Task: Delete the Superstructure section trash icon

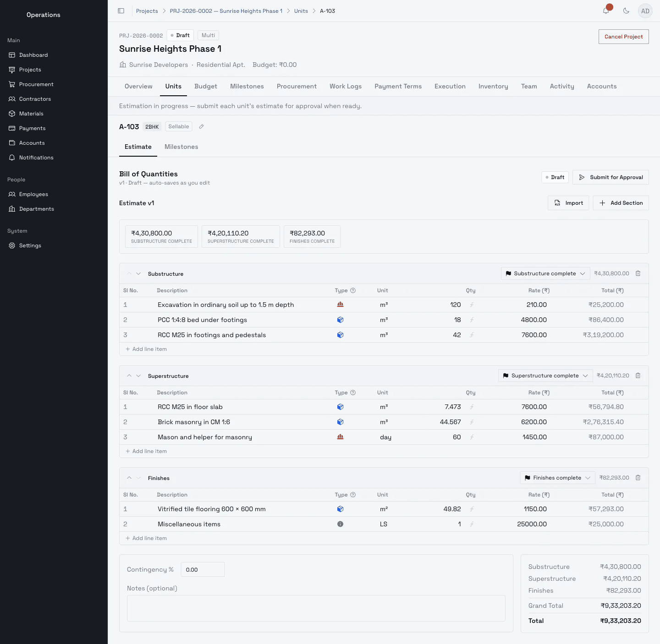Action: pos(638,376)
